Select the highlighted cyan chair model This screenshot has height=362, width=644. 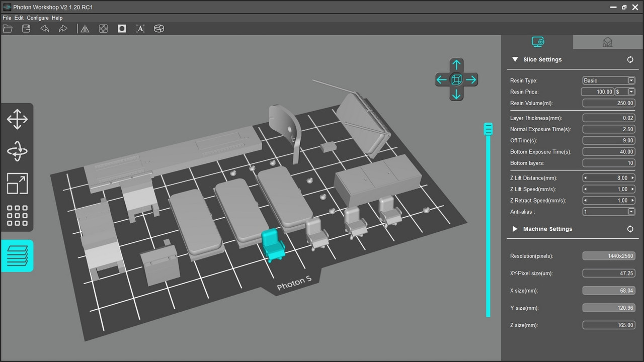pos(272,245)
